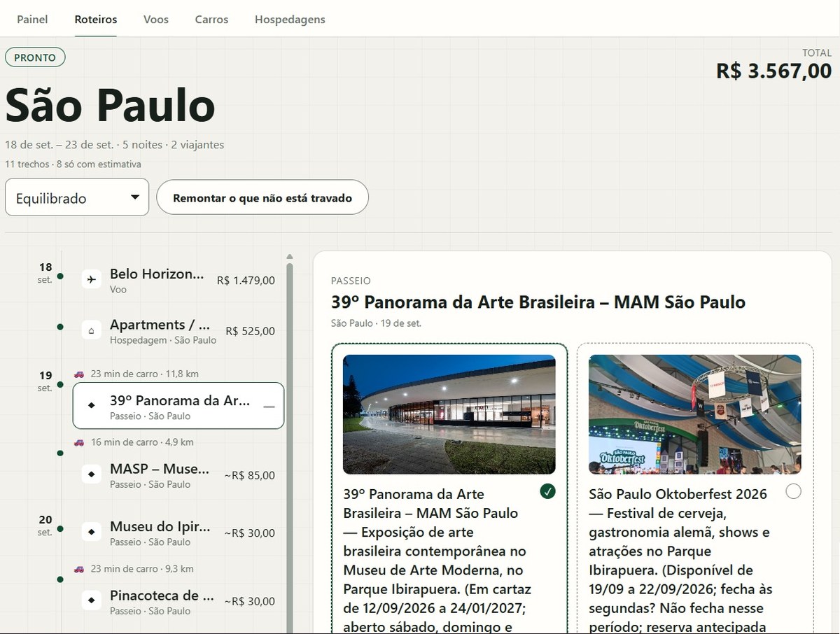Click the diamond icon next to Museu do Ipir...

coord(91,533)
